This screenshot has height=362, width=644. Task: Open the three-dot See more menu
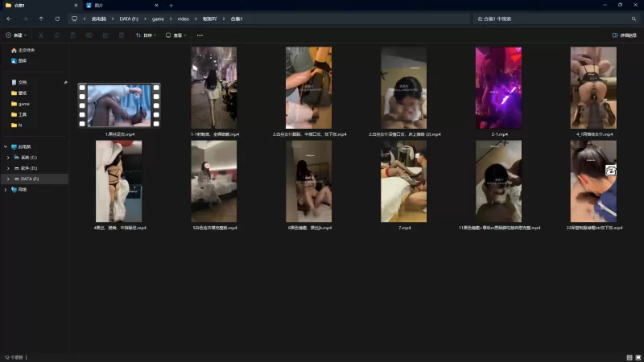[200, 35]
